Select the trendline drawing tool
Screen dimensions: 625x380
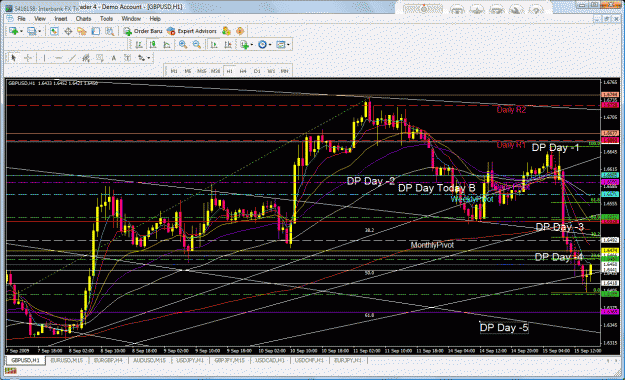(72, 58)
